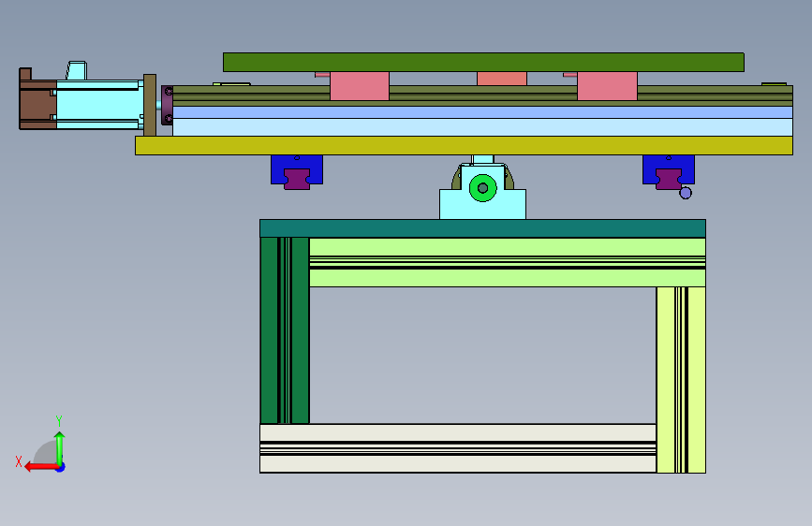812x526 pixels.
Task: Select the purple rail in the left guide block
Action: [297, 179]
